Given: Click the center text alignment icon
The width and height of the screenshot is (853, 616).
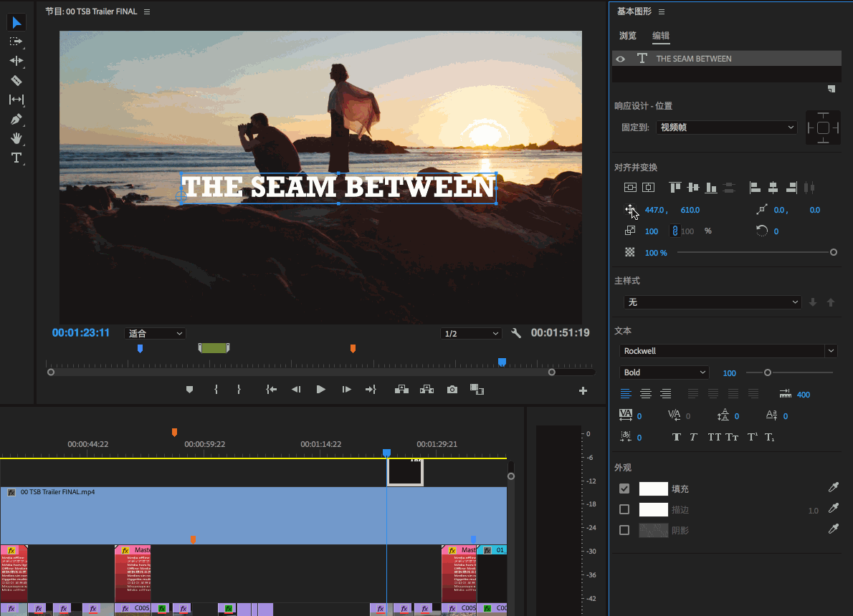Looking at the screenshot, I should pos(645,393).
